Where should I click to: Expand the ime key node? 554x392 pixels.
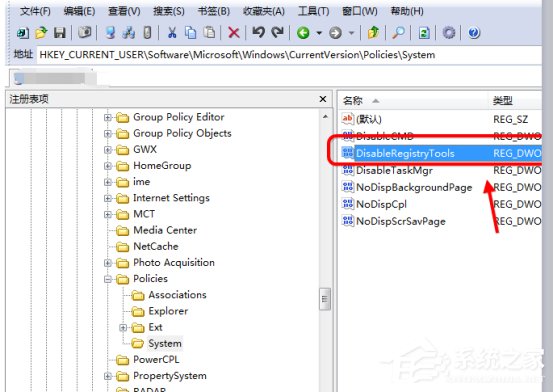coord(108,182)
